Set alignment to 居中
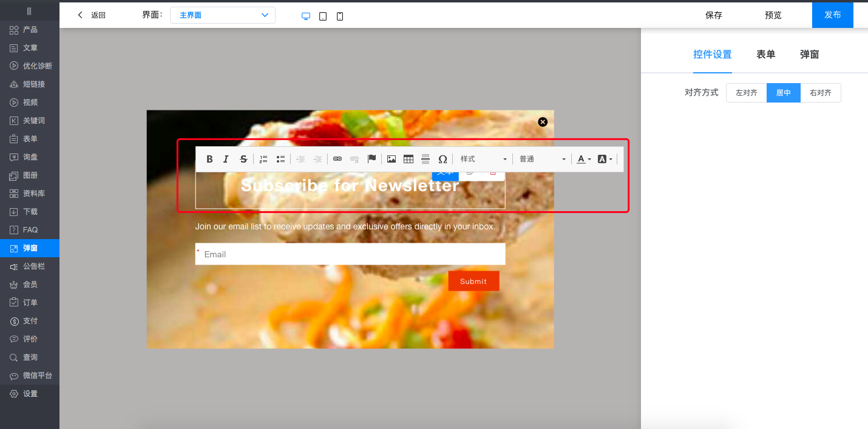The image size is (868, 429). coord(783,93)
